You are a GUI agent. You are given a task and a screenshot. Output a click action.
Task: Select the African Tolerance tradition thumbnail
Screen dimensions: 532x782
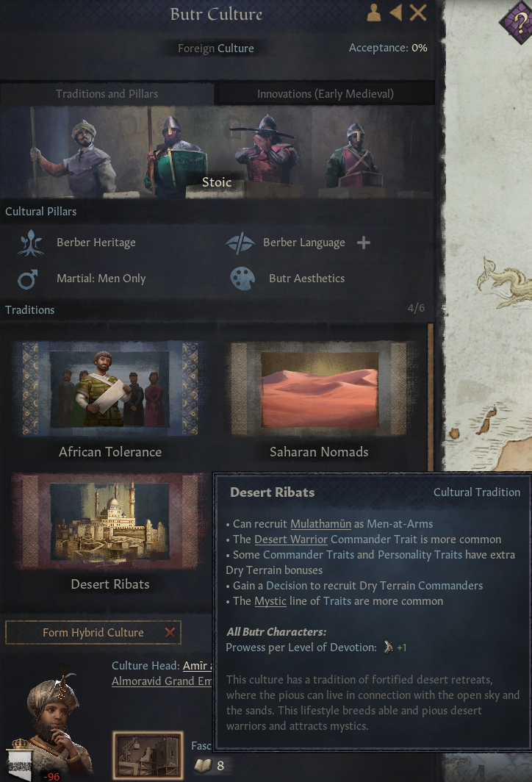[109, 388]
